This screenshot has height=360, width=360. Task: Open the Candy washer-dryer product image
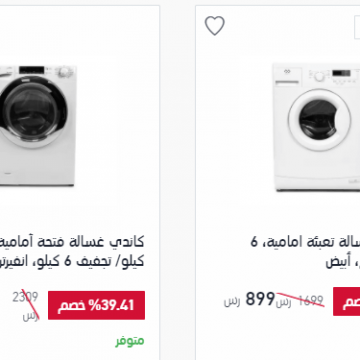tap(38, 125)
